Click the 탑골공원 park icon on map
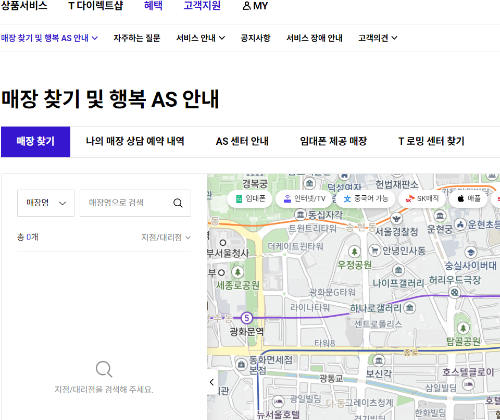This screenshot has height=420, width=500. [x=463, y=328]
